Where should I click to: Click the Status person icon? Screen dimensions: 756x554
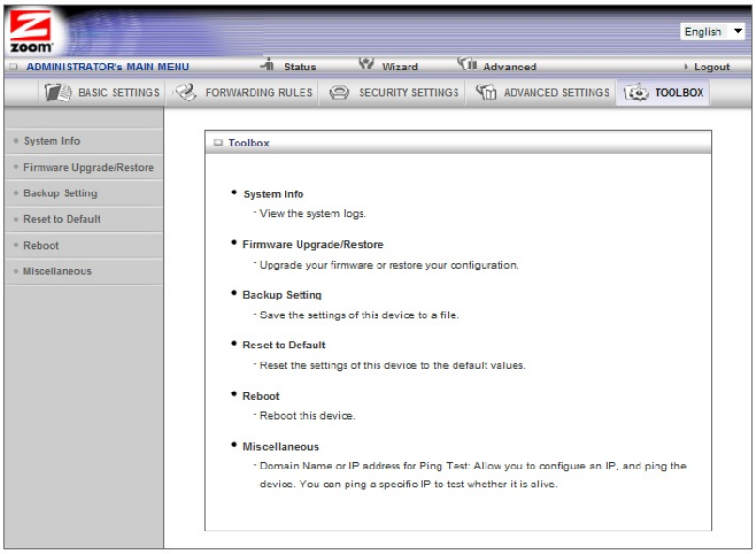coord(268,65)
